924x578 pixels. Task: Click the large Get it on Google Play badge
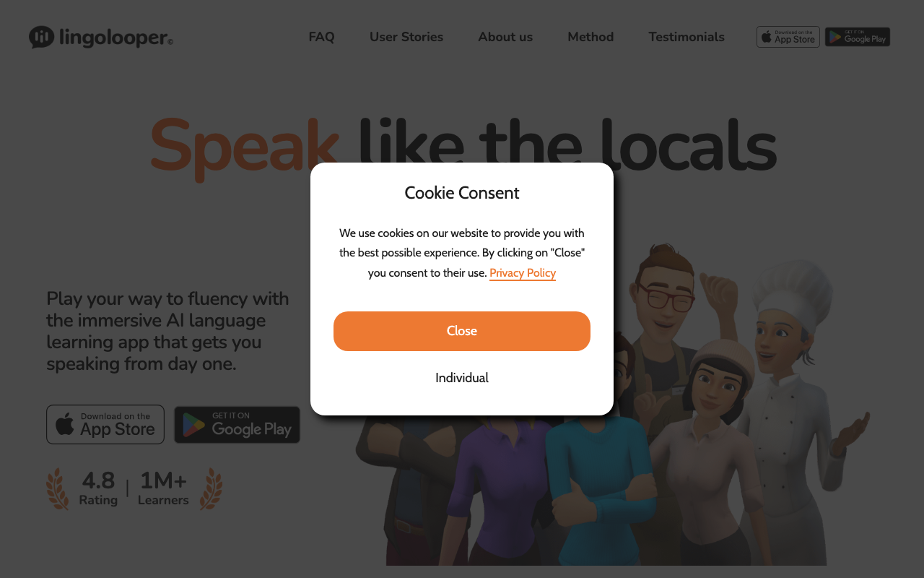[237, 425]
